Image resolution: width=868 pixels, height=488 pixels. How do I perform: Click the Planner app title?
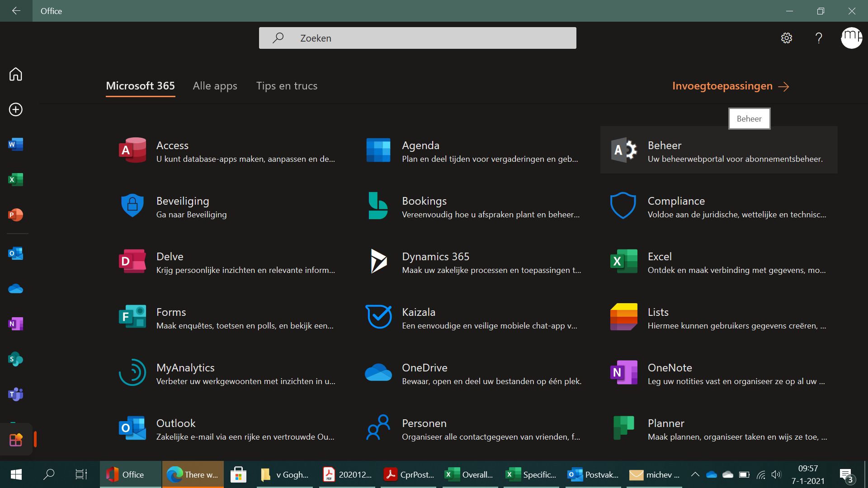pos(666,423)
